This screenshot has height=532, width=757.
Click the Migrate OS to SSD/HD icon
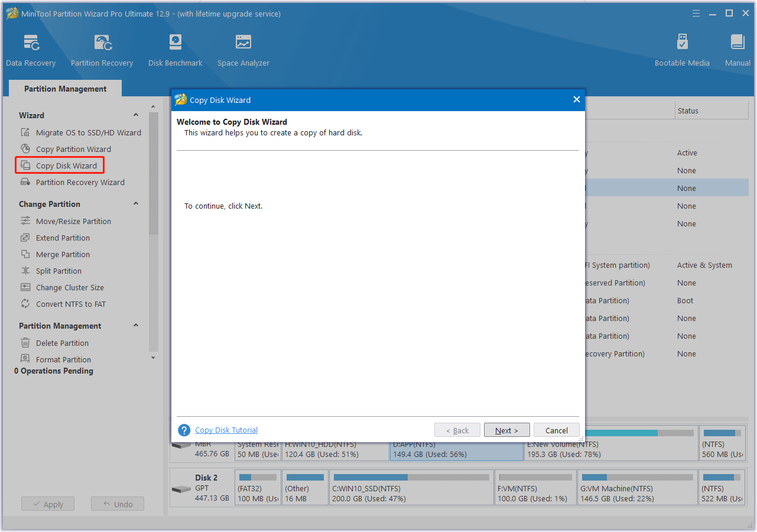(x=25, y=132)
